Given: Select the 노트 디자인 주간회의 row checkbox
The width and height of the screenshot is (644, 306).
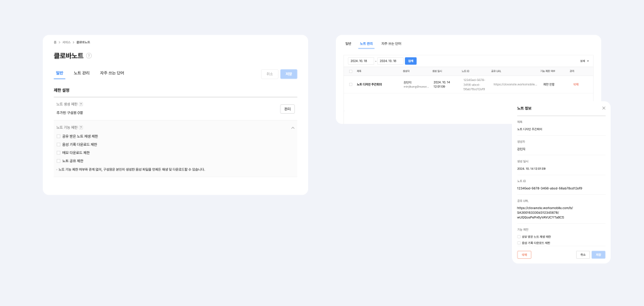Looking at the screenshot, I should tap(351, 84).
